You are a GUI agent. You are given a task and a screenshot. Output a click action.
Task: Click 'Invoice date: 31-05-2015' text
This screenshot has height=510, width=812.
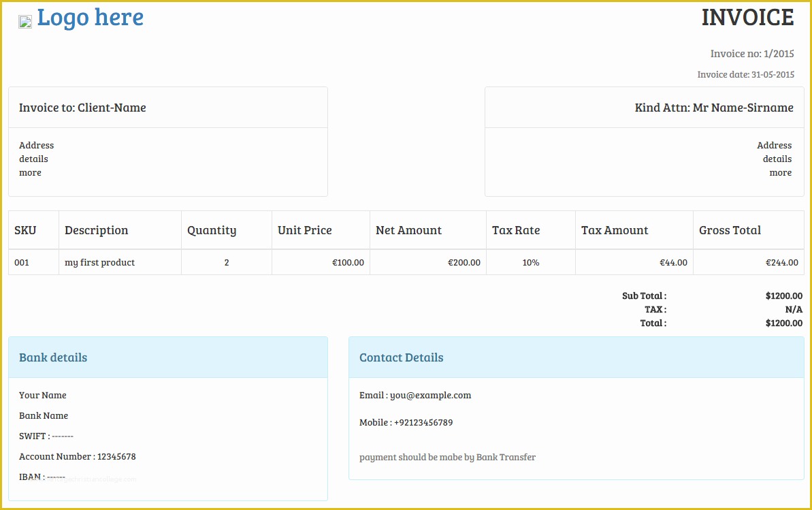746,75
